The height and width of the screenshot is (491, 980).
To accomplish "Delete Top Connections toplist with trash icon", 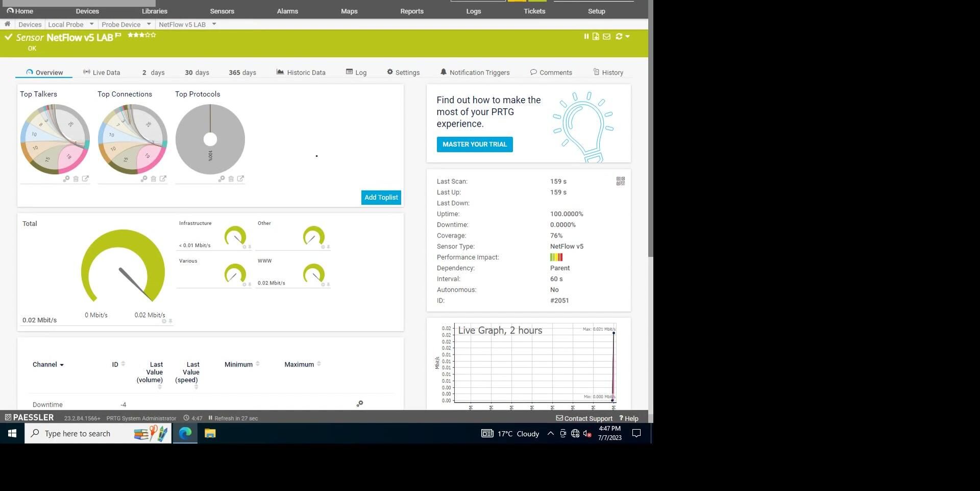I will point(153,179).
